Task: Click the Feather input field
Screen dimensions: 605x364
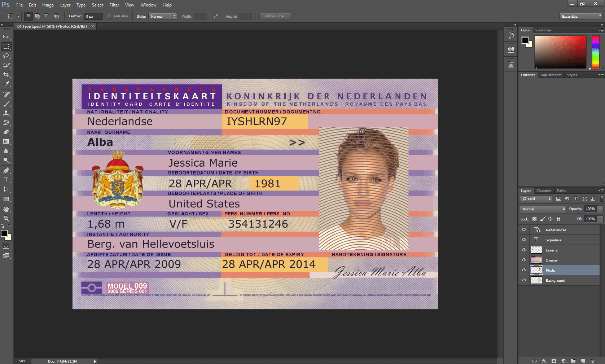Action: click(93, 16)
